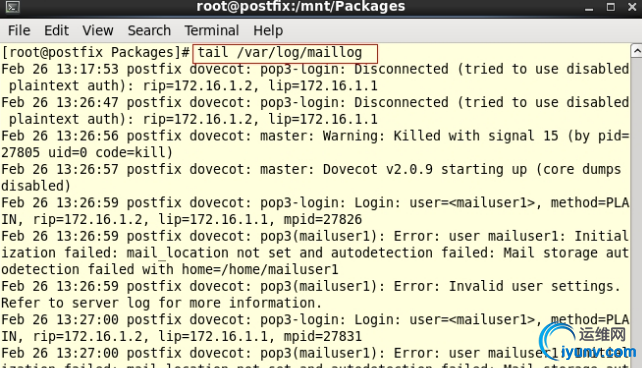Close the terminal window

632,7
